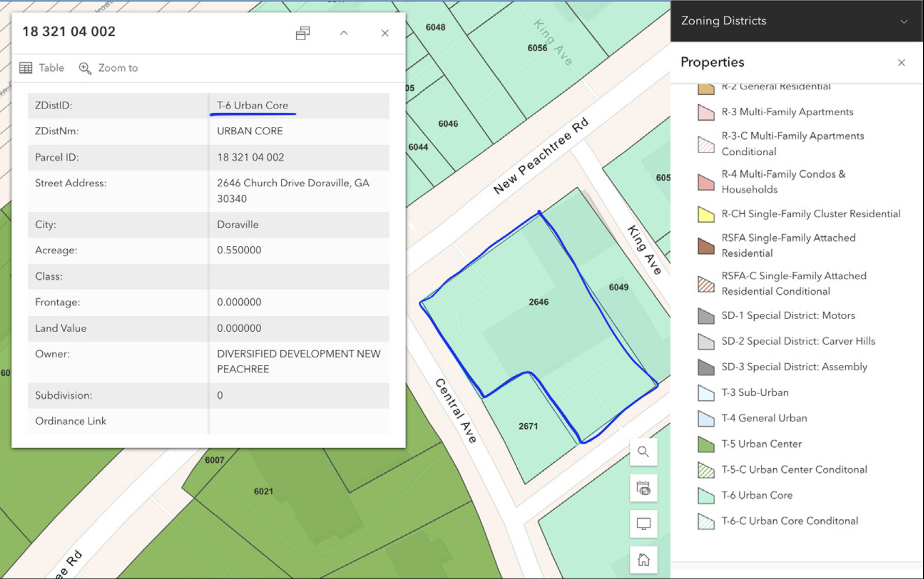
Task: Click the Zoom to magnifier icon
Action: [85, 68]
